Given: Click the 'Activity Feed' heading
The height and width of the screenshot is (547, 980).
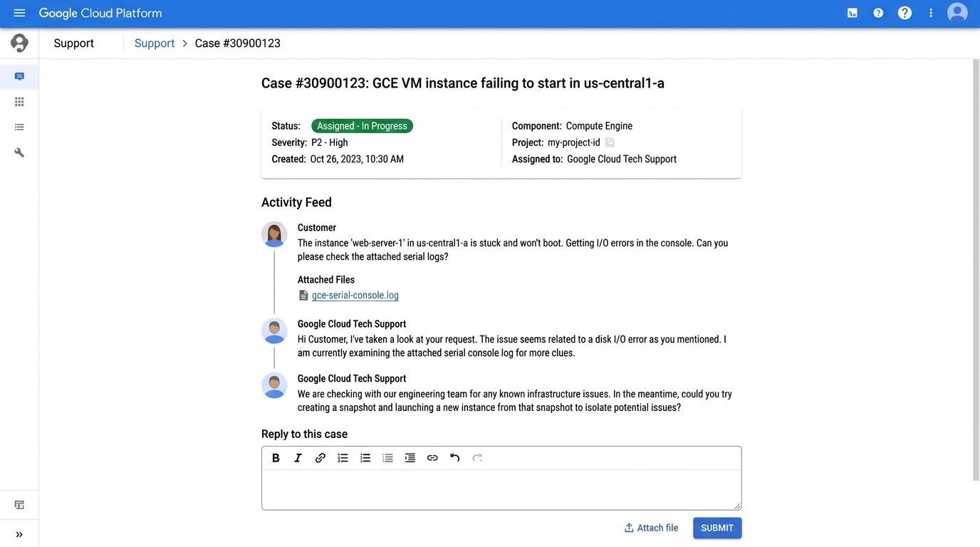Looking at the screenshot, I should 296,202.
